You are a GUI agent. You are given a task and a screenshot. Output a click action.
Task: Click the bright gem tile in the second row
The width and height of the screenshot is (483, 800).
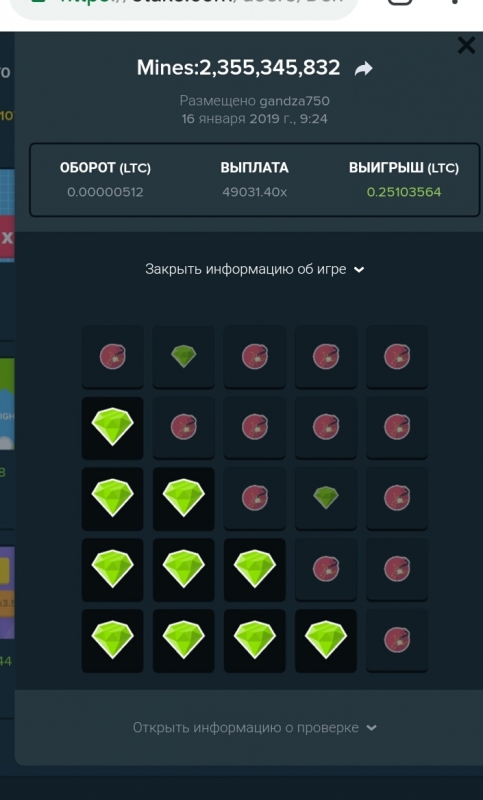(112, 428)
